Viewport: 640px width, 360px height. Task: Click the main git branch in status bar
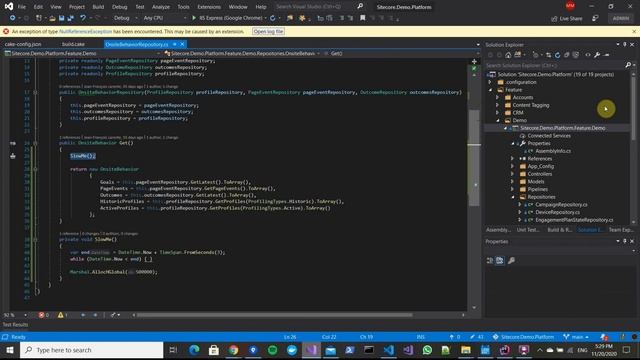pyautogui.click(x=576, y=337)
